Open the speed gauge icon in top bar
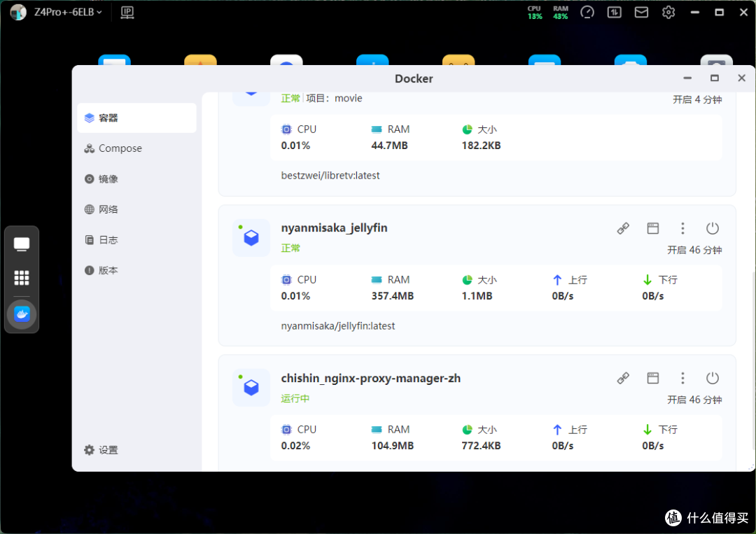Viewport: 756px width, 534px height. point(587,13)
